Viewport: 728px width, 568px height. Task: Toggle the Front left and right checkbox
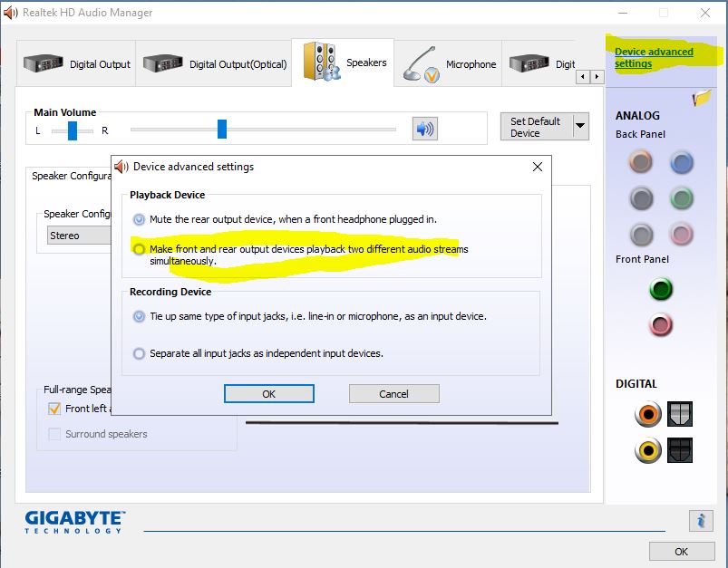click(x=54, y=409)
